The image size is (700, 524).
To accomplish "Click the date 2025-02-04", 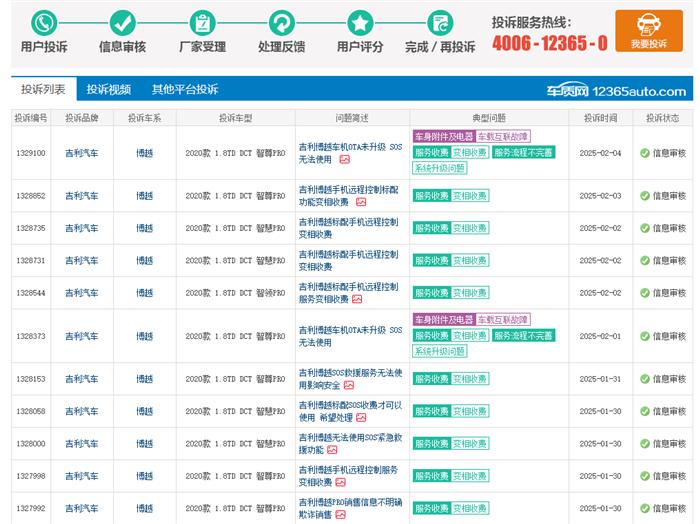I will 600,153.
